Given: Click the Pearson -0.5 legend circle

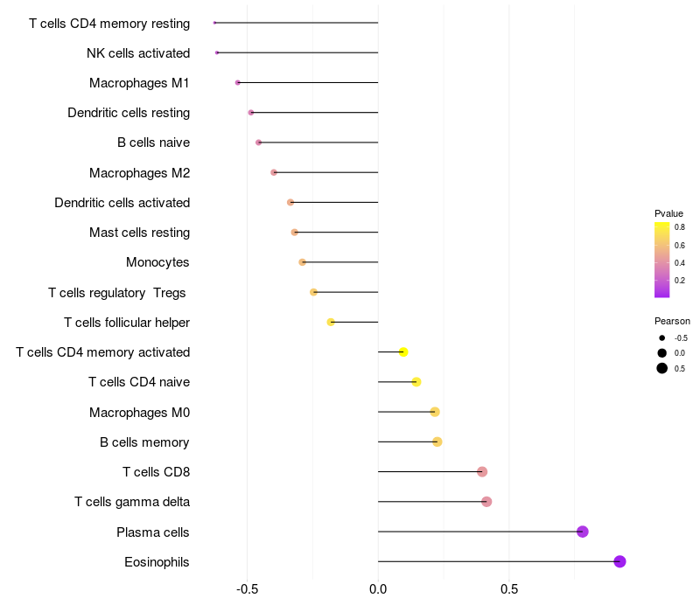Looking at the screenshot, I should pos(662,337).
